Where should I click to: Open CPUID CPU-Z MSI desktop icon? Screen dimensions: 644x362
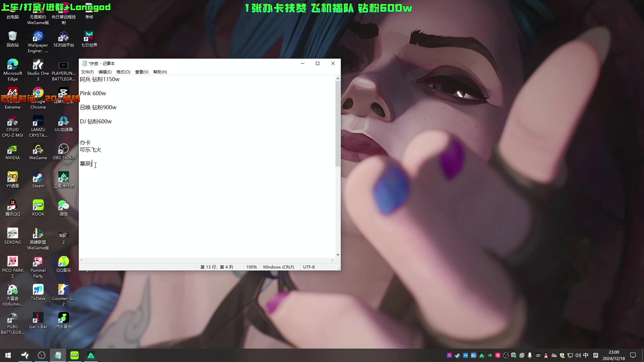coord(13,126)
